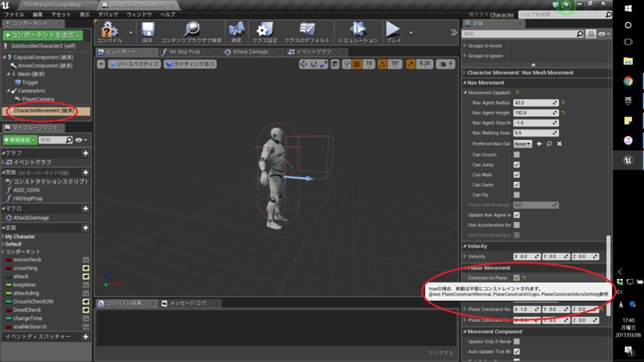Add a new macro with plus icon
The image size is (644, 362).
[86, 208]
